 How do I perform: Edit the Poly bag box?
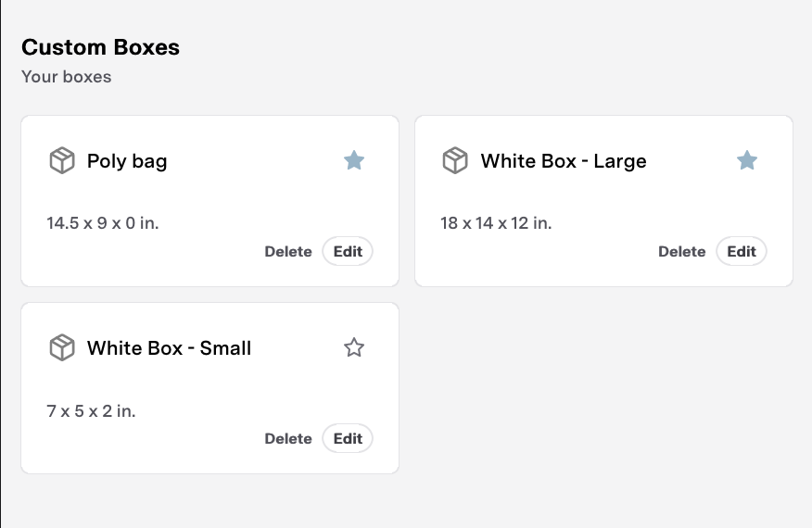coord(348,251)
